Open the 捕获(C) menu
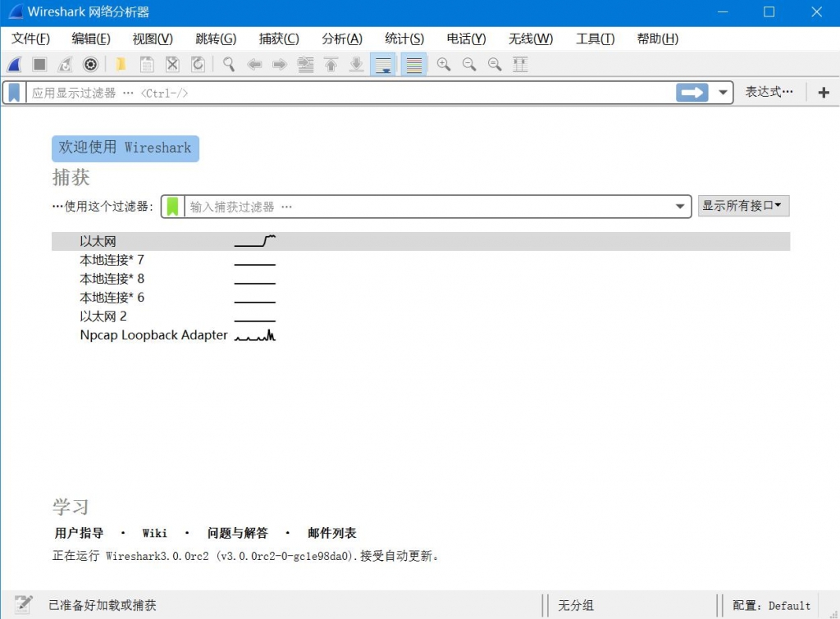 [279, 39]
